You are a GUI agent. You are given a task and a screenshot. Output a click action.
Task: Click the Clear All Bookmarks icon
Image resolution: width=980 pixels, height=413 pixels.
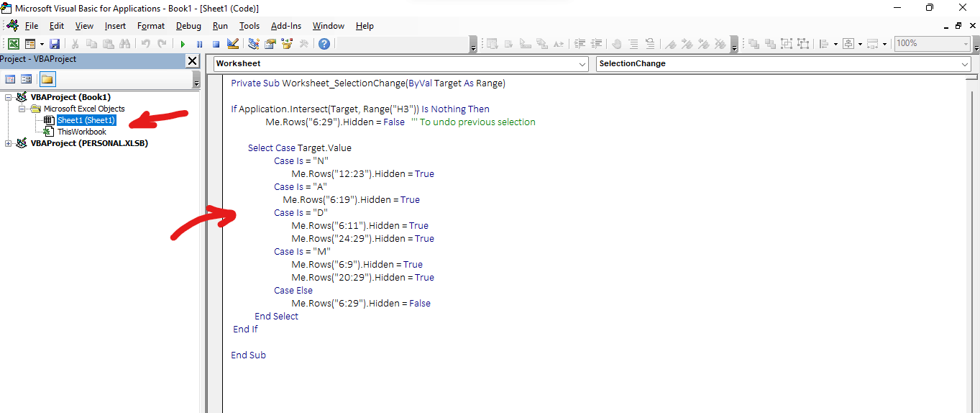(x=720, y=44)
